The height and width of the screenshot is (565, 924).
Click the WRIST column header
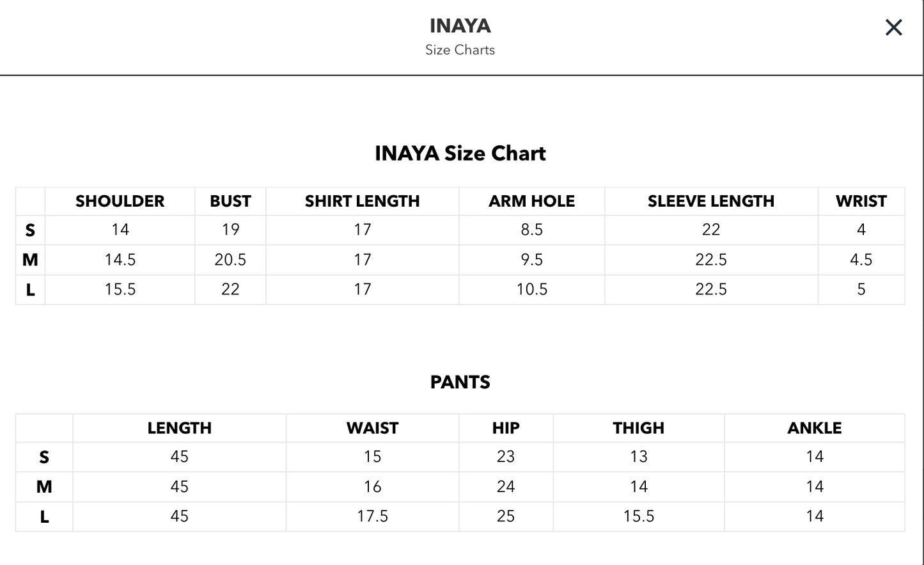point(861,201)
